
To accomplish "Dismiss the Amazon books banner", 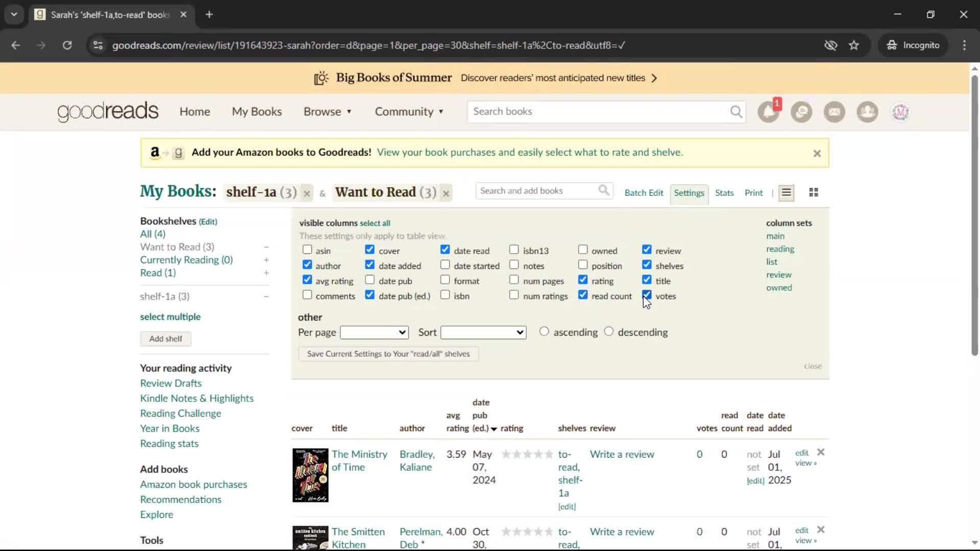I will (x=817, y=154).
